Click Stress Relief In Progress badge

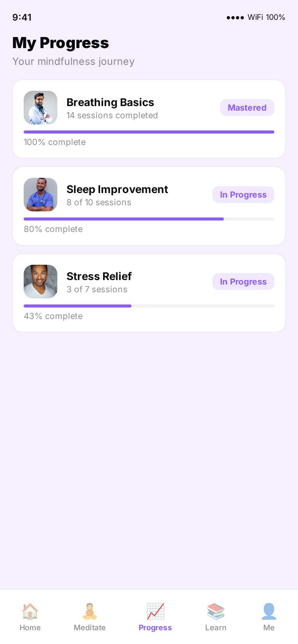click(243, 282)
